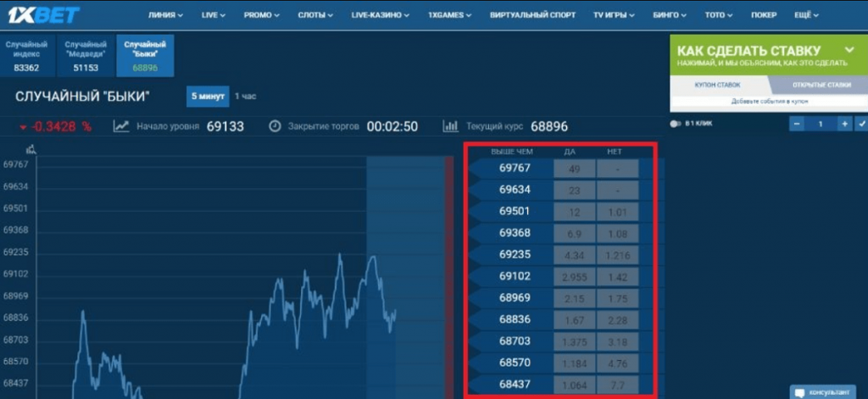Confirm the stake with the checkmark button

[861, 124]
